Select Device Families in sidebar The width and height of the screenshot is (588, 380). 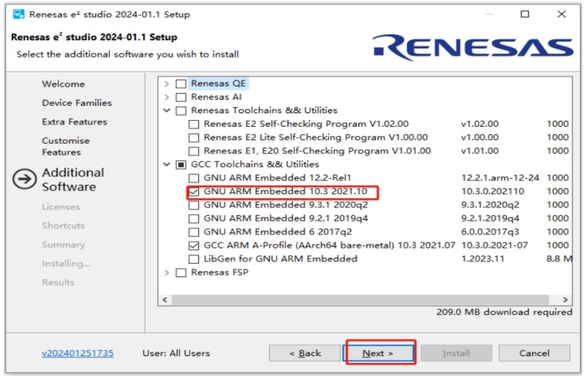click(77, 103)
